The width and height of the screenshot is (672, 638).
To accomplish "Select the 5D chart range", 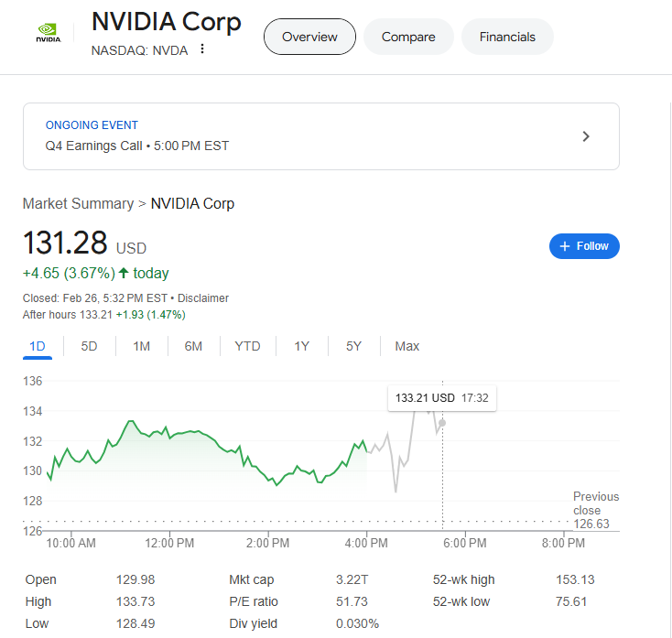I will [x=89, y=346].
